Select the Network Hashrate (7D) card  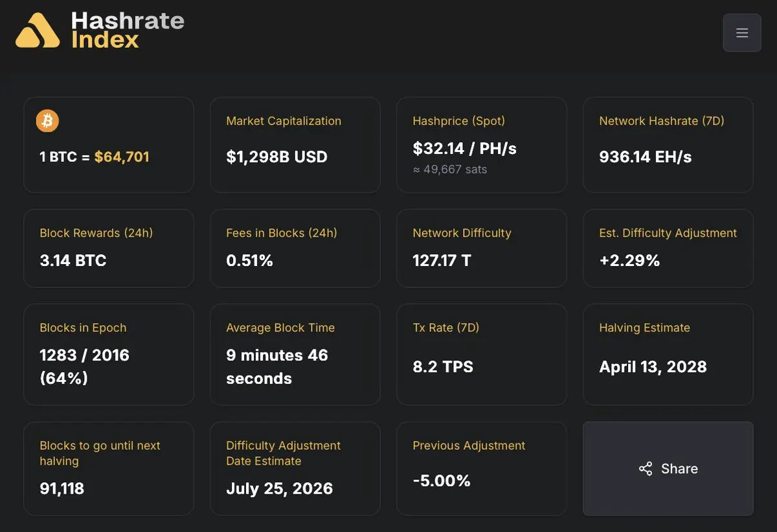tap(668, 145)
